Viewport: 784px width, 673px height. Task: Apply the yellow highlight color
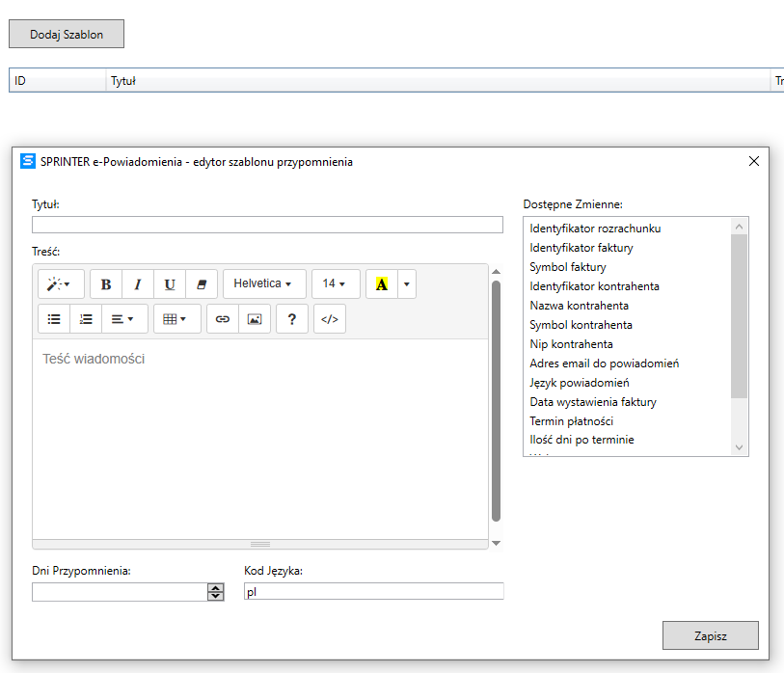point(382,284)
